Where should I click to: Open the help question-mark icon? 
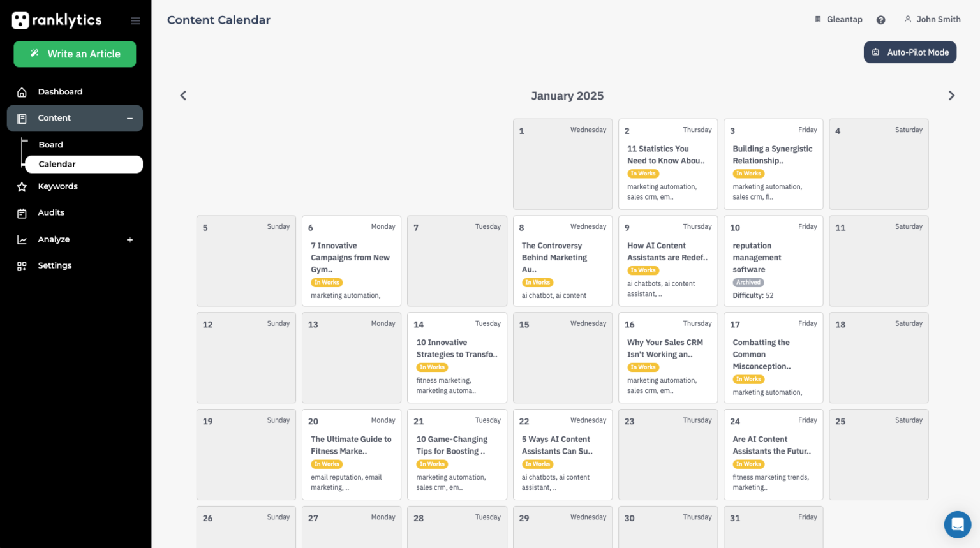881,19
